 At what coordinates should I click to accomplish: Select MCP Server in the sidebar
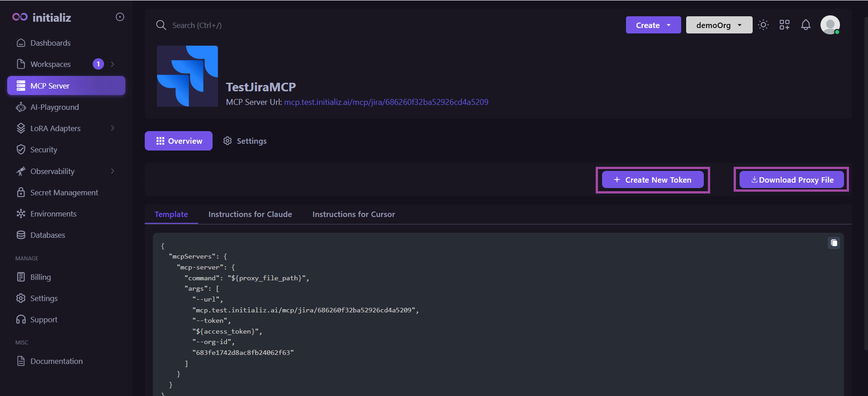click(x=66, y=86)
